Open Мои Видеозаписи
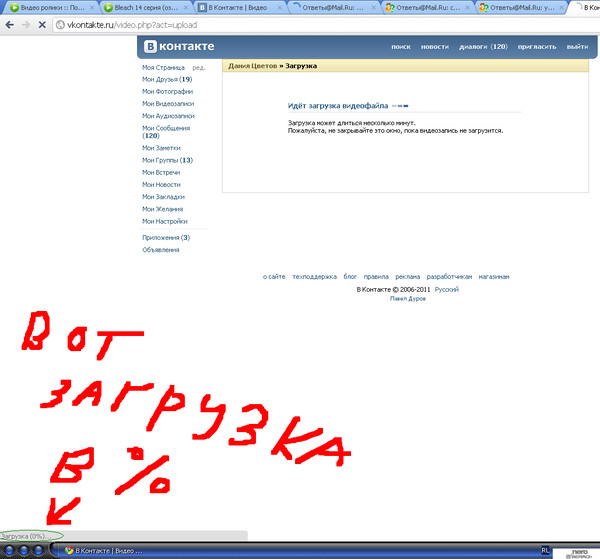 168,104
